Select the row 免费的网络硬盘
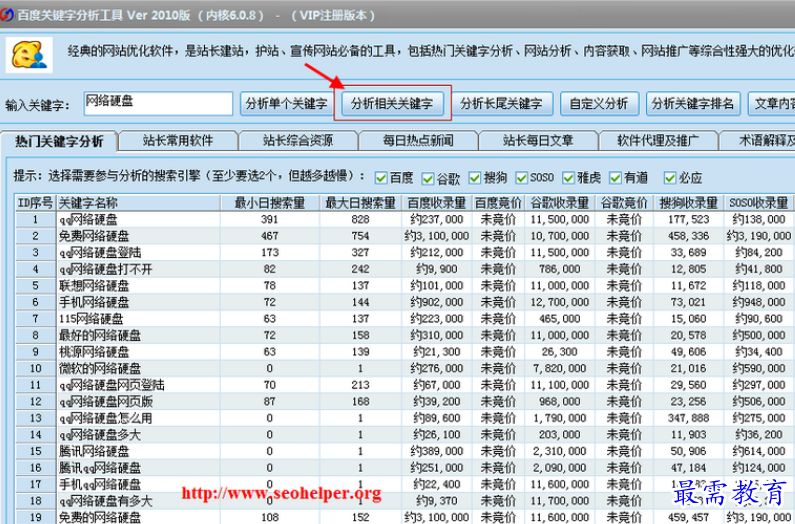Image resolution: width=795 pixels, height=524 pixels. [x=405, y=518]
